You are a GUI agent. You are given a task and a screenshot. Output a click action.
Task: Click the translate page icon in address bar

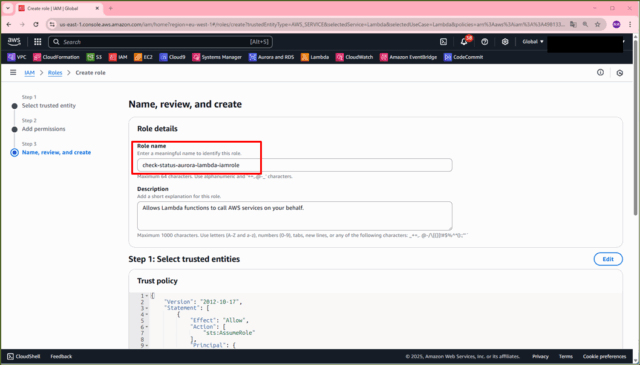tap(573, 24)
